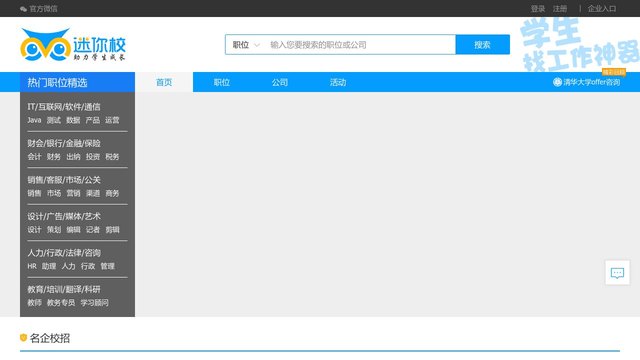640x360 pixels.
Task: Open the 公司 navigation tab
Action: [280, 82]
